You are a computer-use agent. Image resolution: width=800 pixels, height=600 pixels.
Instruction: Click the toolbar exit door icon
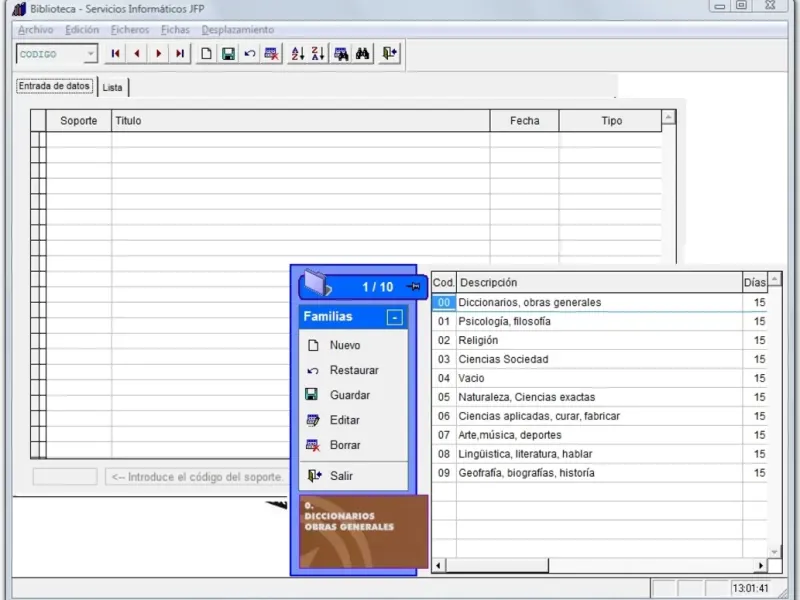(x=389, y=54)
